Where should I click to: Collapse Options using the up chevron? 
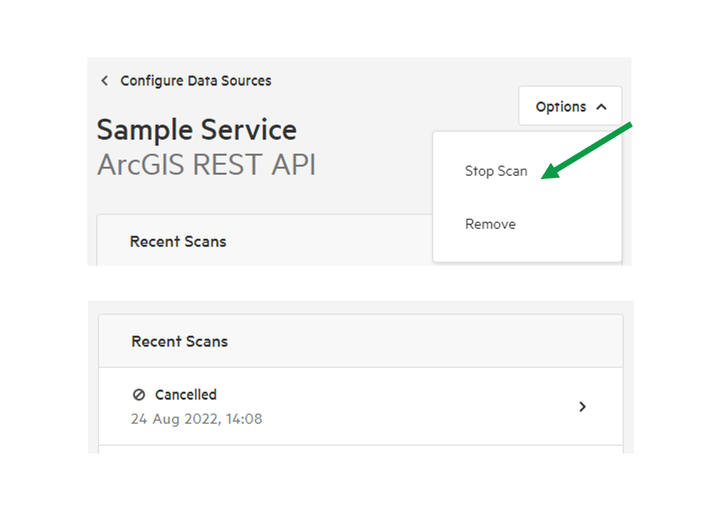point(601,107)
